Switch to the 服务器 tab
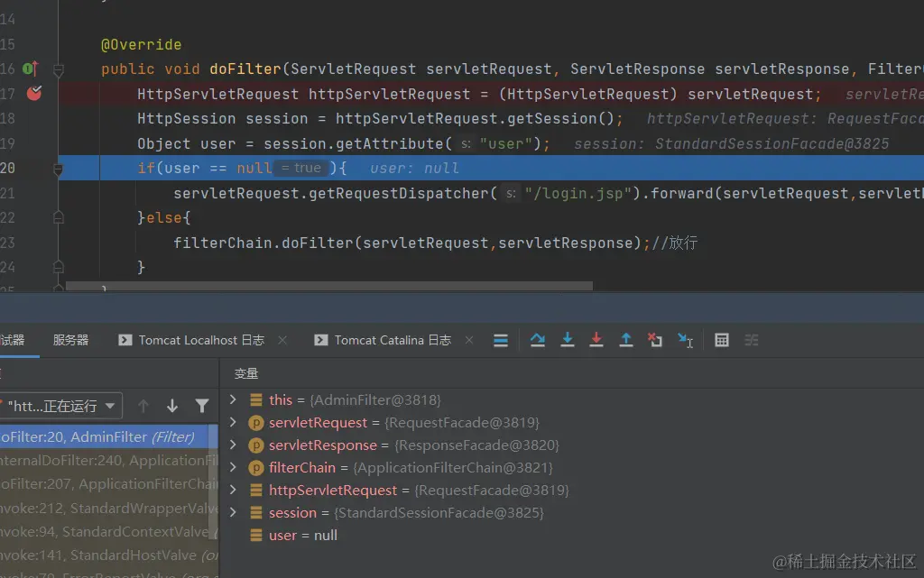The height and width of the screenshot is (578, 924). tap(70, 340)
